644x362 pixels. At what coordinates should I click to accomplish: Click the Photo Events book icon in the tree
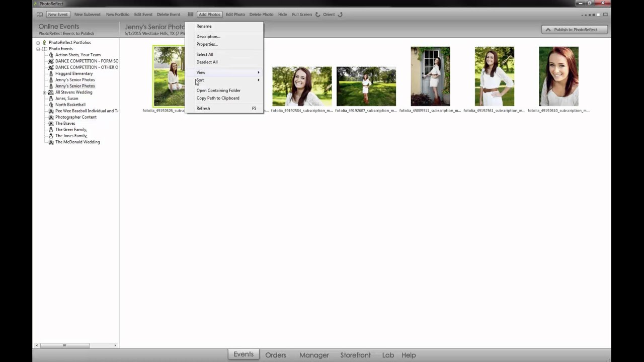(44, 49)
